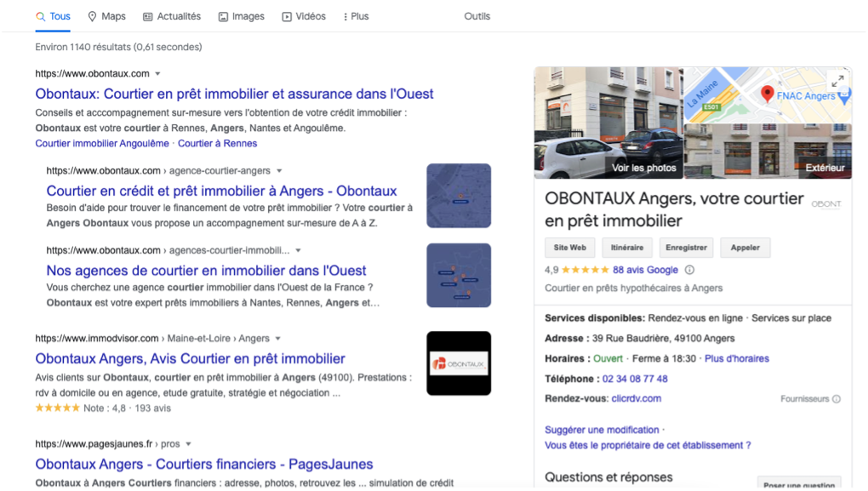This screenshot has width=868, height=491.
Task: Open the Vidéos results tab
Action: pos(304,16)
